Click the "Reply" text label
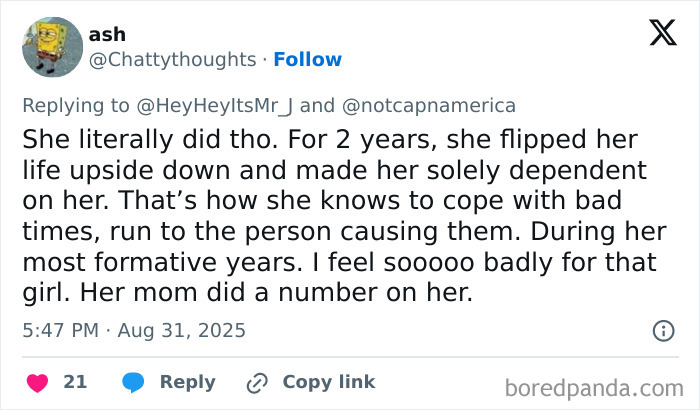Screen dimensions: 700x410 pos(188,382)
